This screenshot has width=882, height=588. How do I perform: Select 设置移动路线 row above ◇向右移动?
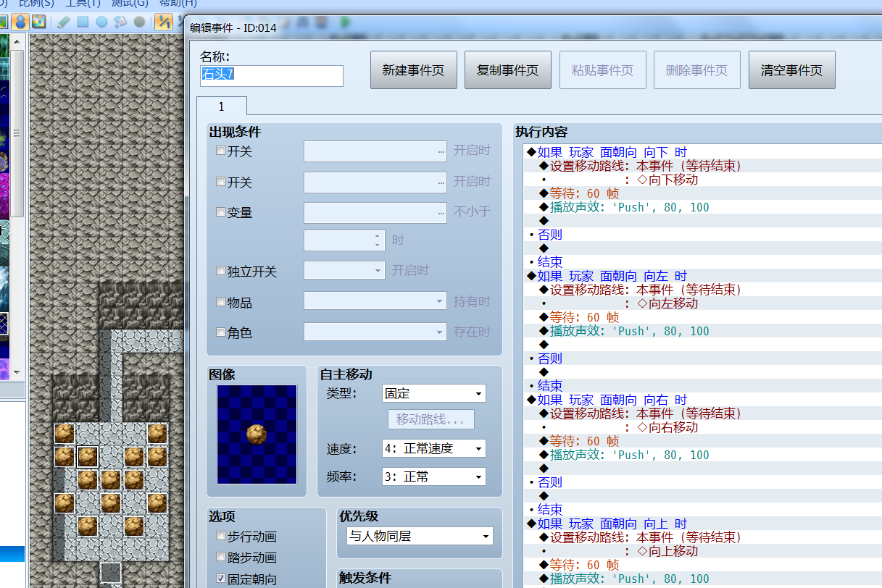(702, 413)
